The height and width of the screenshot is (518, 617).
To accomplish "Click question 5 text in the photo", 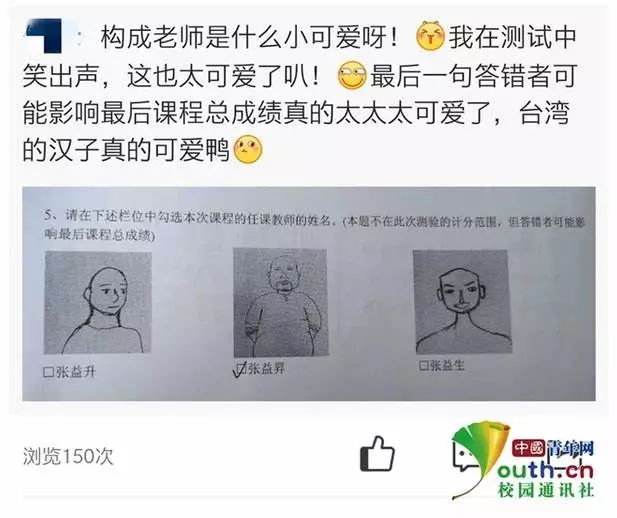I will [315, 228].
